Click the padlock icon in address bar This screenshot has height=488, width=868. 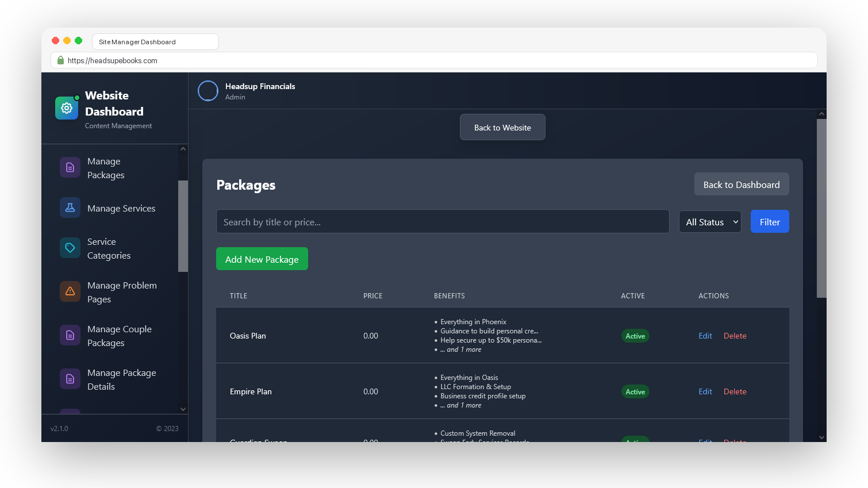click(x=60, y=60)
